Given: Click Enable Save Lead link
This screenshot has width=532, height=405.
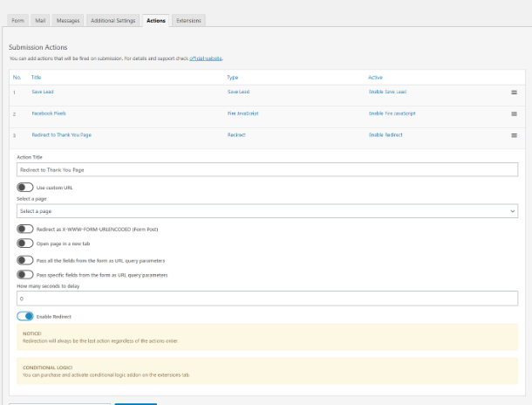Looking at the screenshot, I should 387,92.
